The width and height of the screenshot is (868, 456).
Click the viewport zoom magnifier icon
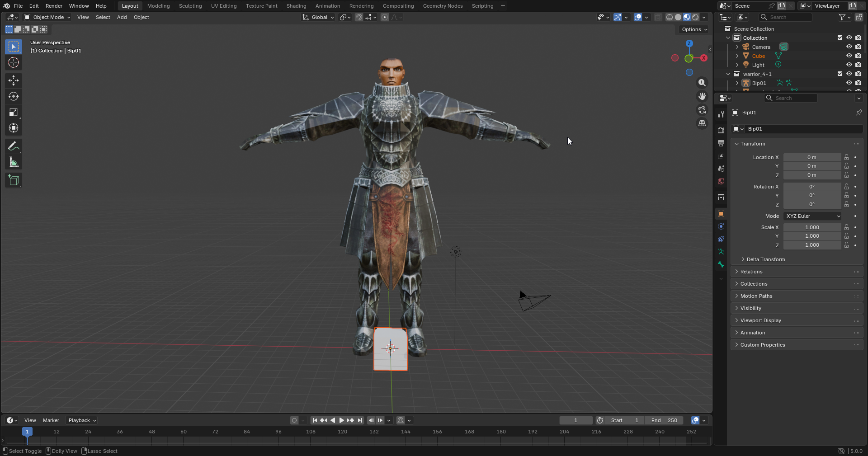point(702,83)
